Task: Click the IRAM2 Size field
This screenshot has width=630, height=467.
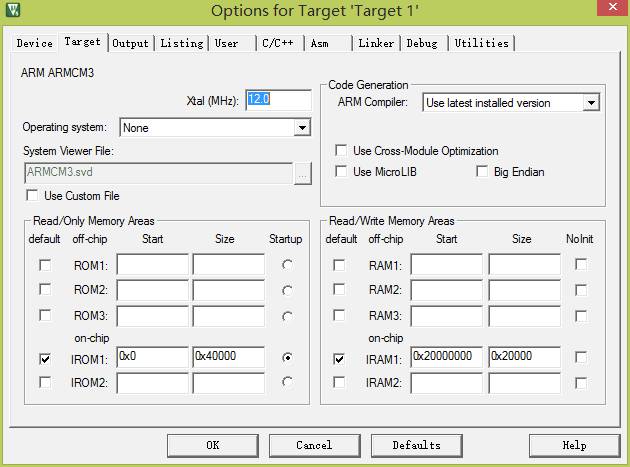Action: pos(524,383)
